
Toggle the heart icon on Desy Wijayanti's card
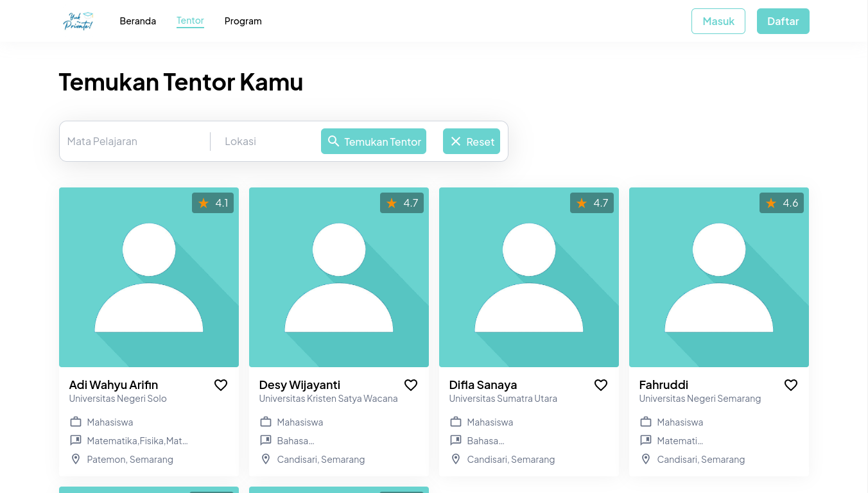click(x=410, y=385)
